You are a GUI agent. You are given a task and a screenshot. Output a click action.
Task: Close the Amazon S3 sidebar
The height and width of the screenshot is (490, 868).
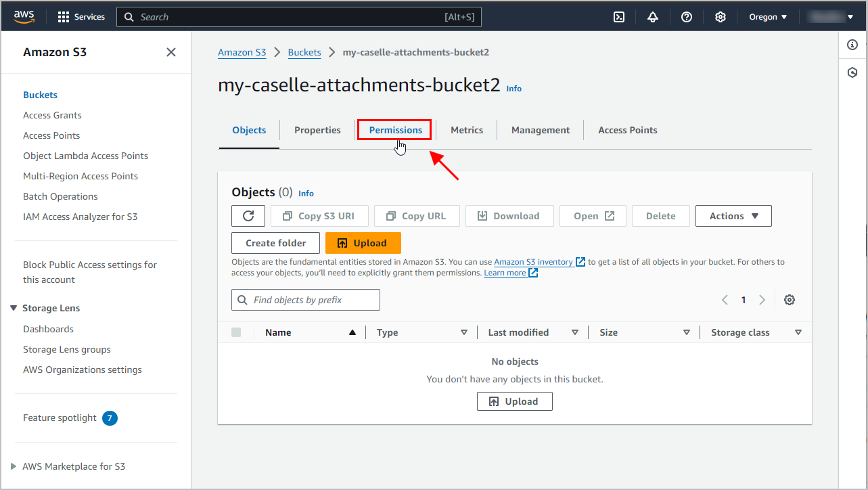[x=171, y=52]
